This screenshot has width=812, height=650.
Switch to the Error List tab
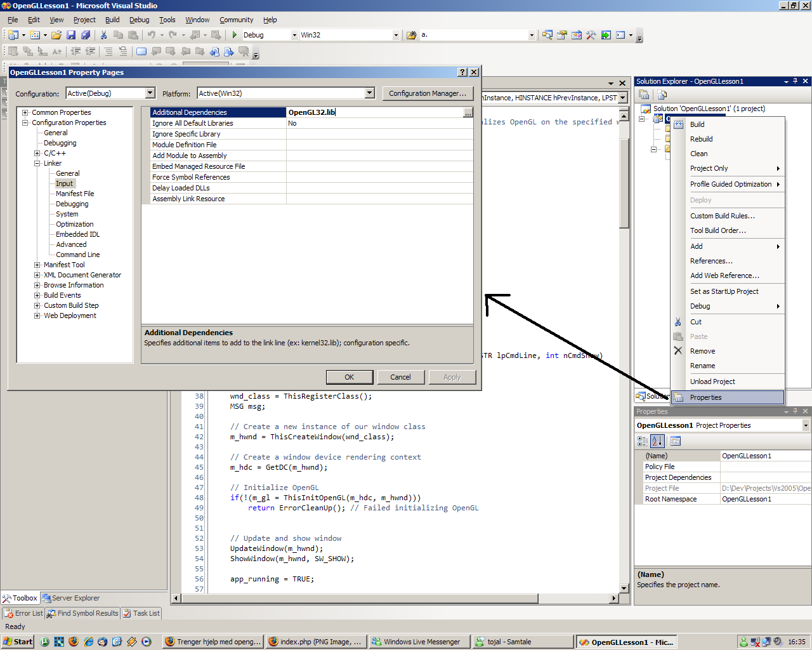point(23,613)
